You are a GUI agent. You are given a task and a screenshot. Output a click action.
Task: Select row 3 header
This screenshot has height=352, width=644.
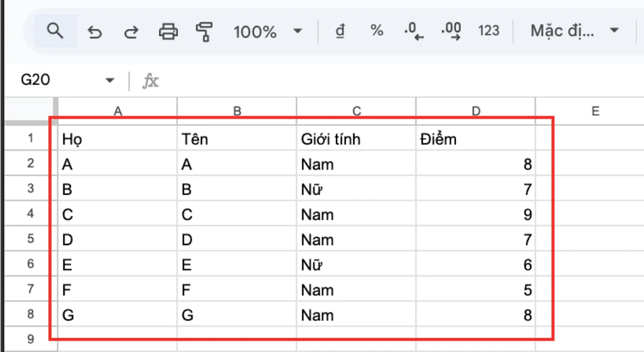pyautogui.click(x=30, y=188)
